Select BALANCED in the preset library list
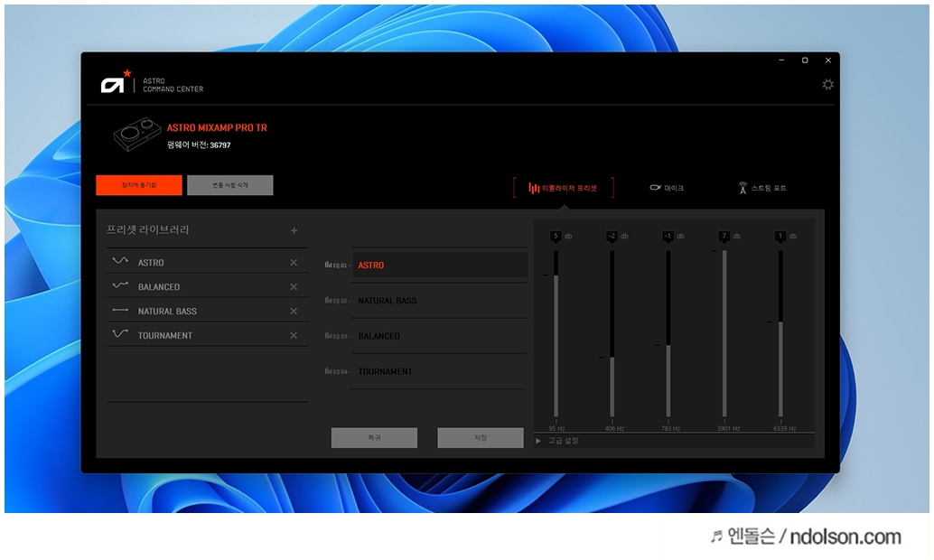Image resolution: width=934 pixels, height=560 pixels. [207, 286]
